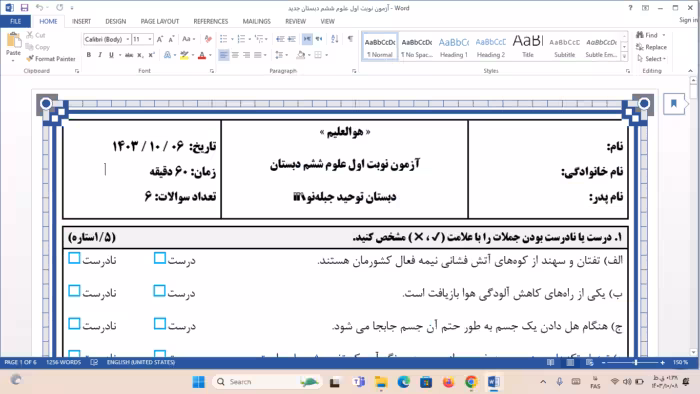Start a numbered list

[242, 39]
